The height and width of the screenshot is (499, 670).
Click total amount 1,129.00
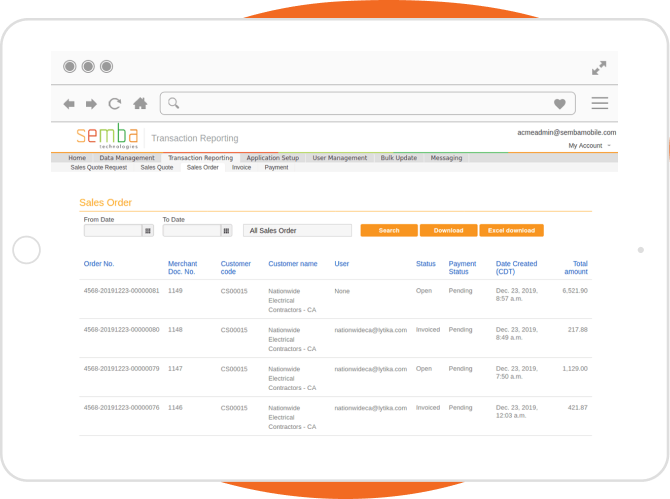coord(575,368)
